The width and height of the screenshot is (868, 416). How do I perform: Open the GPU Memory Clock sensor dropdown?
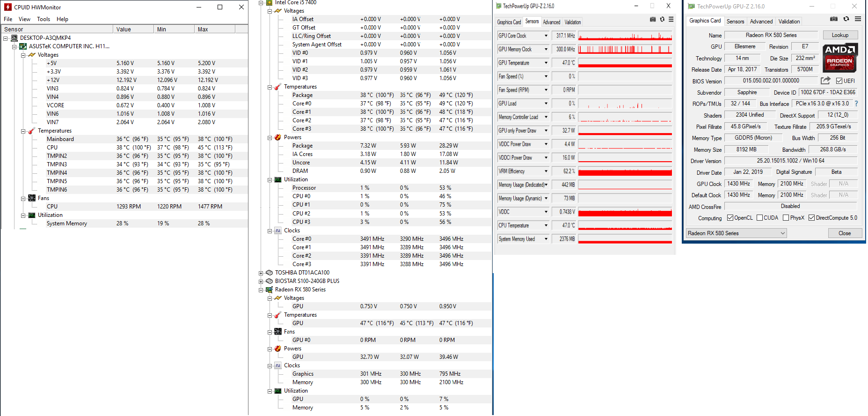(546, 49)
